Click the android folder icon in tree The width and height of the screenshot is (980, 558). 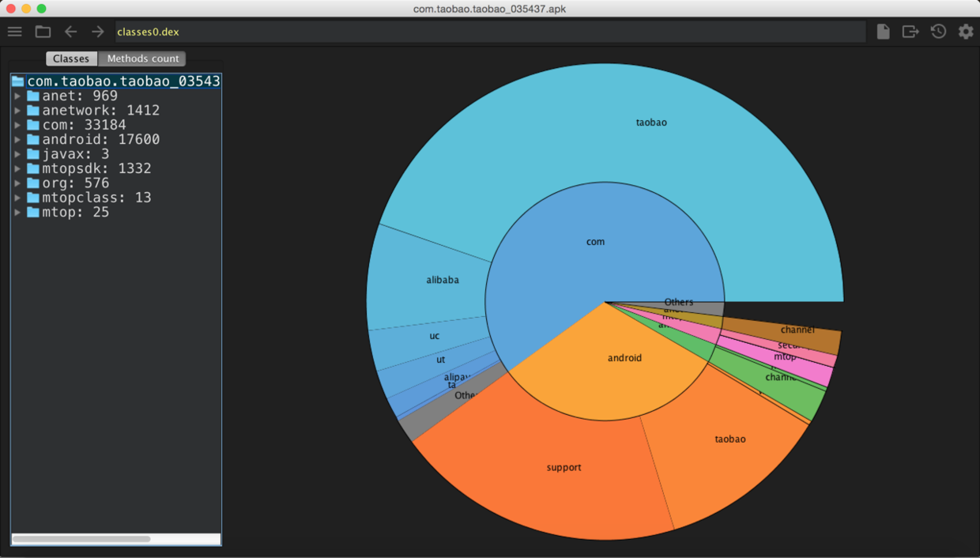coord(33,139)
